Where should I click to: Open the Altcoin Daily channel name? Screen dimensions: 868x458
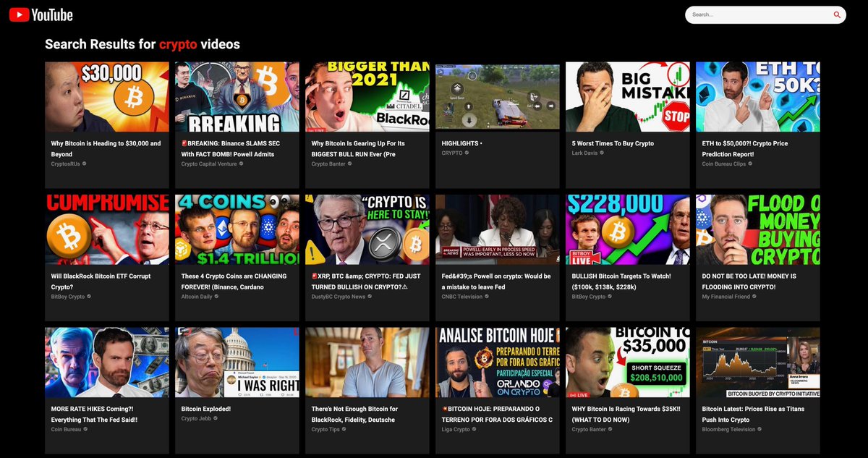(x=197, y=297)
